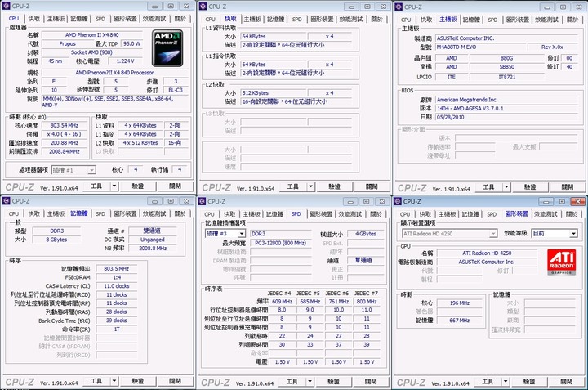The height and width of the screenshot is (390, 588).
Task: Click the CPU-Z title icon in the 圖形裝置 graphics window
Action: [398, 201]
